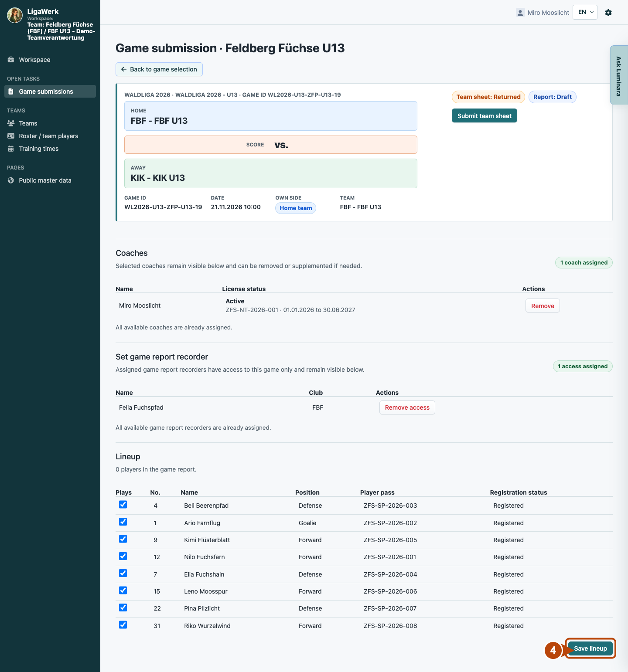
Task: Open the Ask Luminara side tab
Action: pos(619,75)
